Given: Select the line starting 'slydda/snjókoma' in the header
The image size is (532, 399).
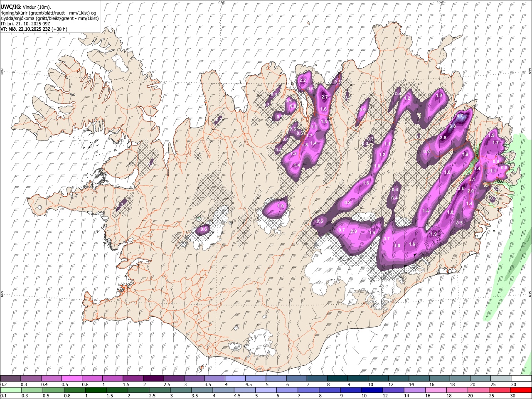Looking at the screenshot, I should coord(49,18).
